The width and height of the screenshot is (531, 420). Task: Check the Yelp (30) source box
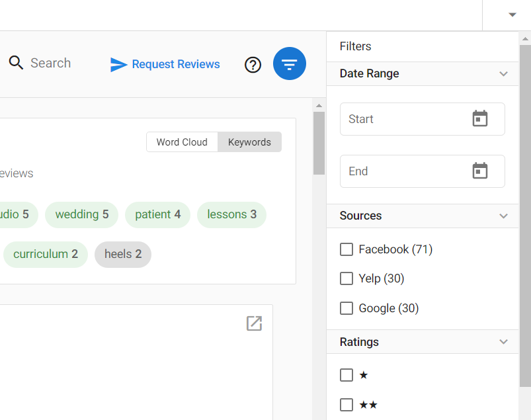pos(347,278)
